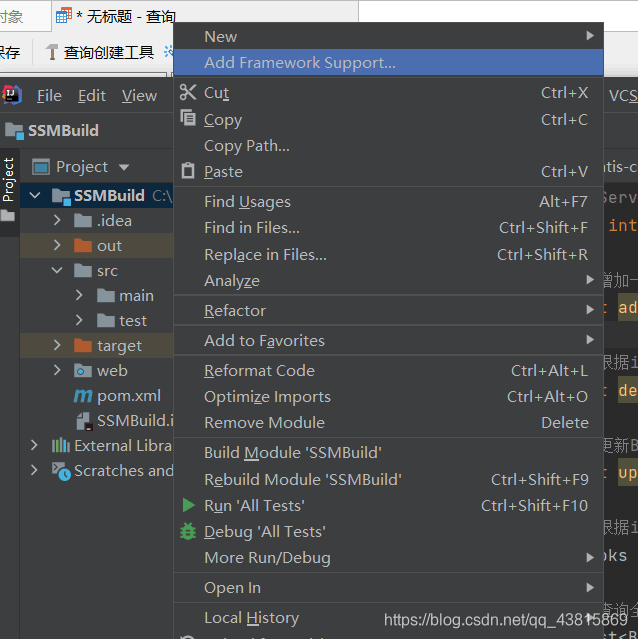This screenshot has width=638, height=639.
Task: Click the Copy pages icon
Action: coord(188,118)
